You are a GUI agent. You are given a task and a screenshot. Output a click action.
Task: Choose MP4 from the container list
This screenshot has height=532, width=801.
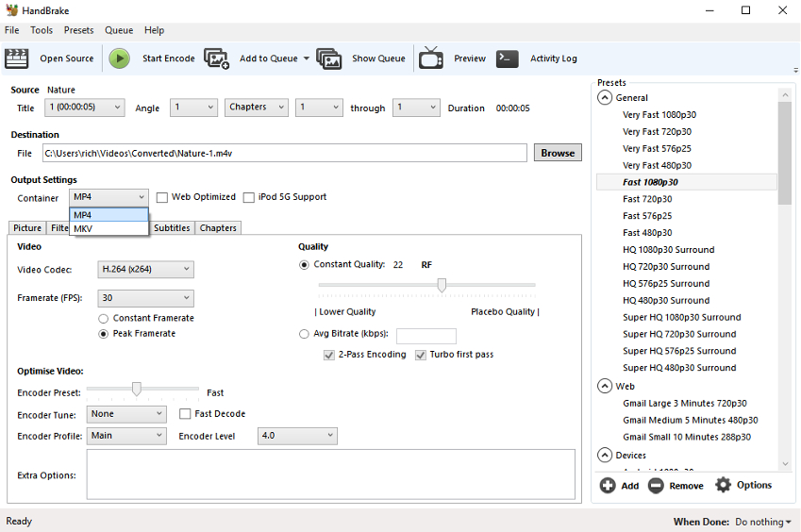(x=108, y=215)
